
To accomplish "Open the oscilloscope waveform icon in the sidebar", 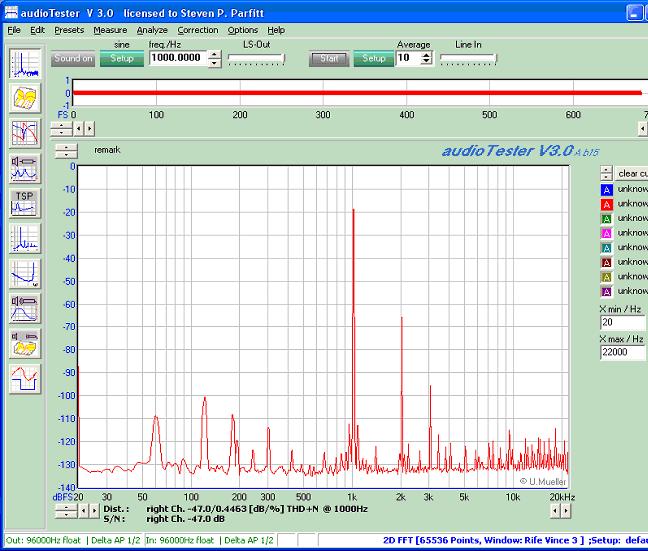I will click(x=25, y=379).
